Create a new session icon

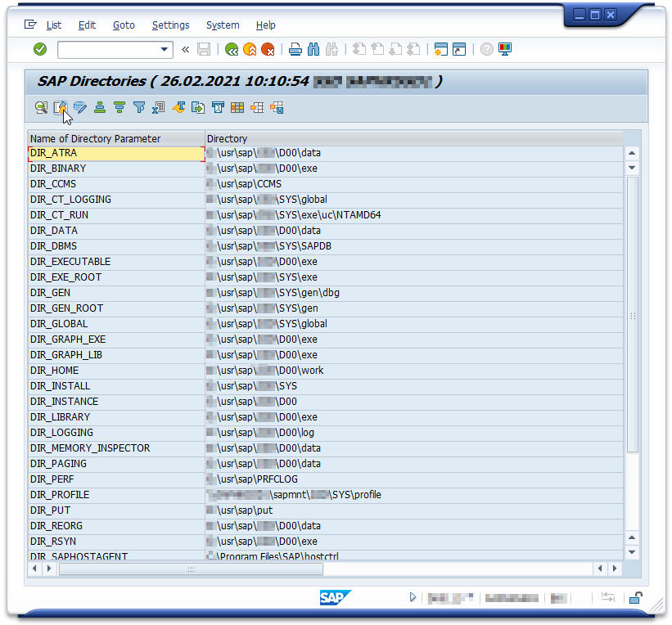pos(440,49)
